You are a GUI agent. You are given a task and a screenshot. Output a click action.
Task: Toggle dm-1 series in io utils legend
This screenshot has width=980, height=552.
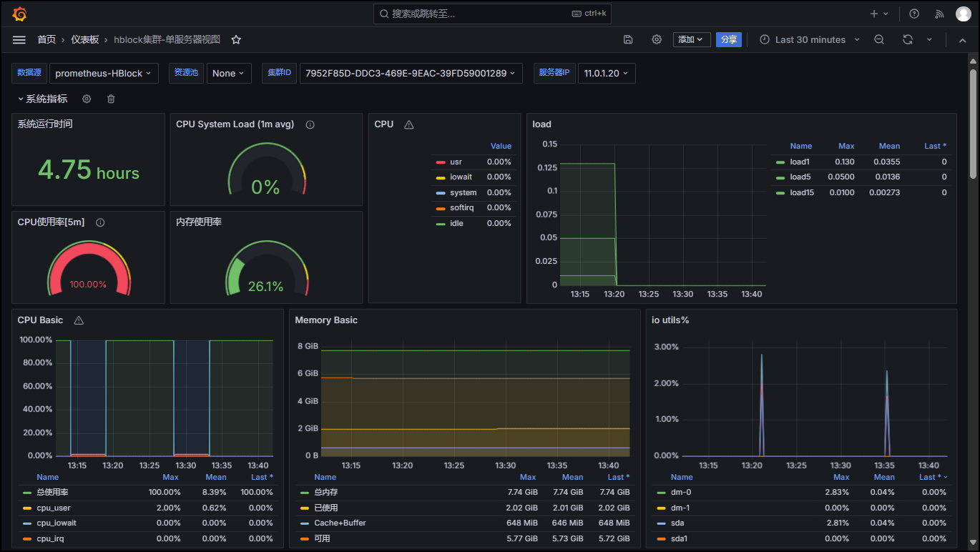pos(682,508)
